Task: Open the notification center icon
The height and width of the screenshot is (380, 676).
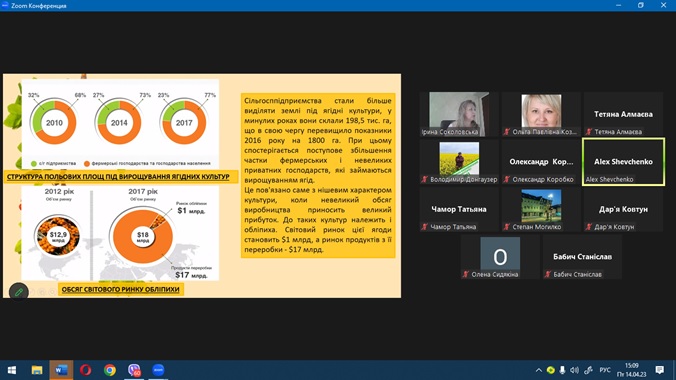Action: point(660,370)
